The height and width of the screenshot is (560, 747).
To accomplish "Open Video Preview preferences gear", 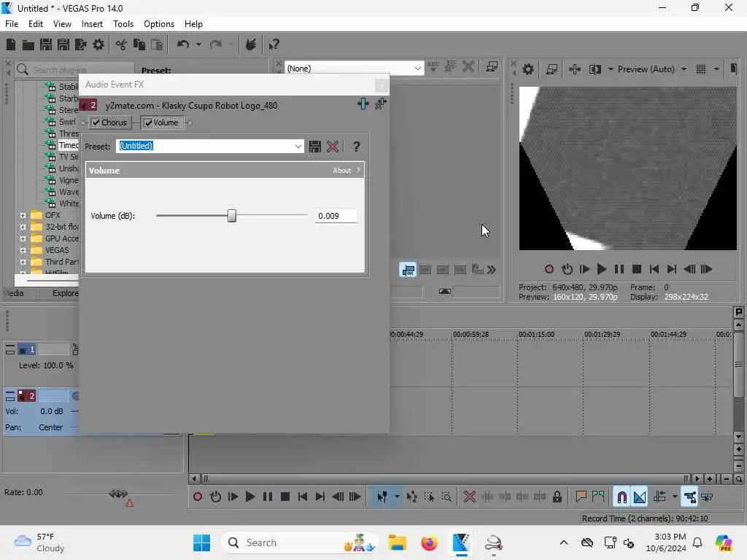I will point(528,69).
